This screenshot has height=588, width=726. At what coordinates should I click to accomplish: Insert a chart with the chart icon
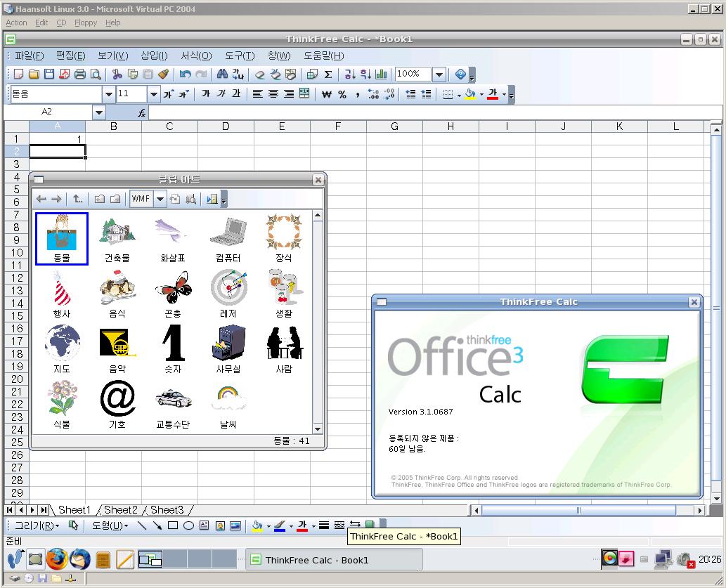click(x=381, y=74)
